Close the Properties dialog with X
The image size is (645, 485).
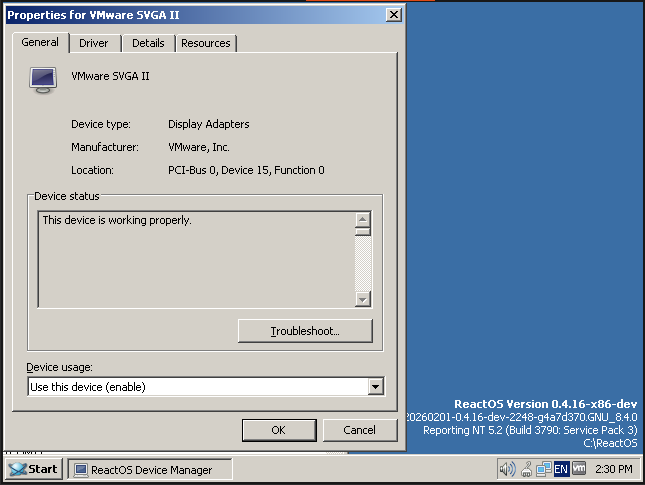tap(394, 15)
